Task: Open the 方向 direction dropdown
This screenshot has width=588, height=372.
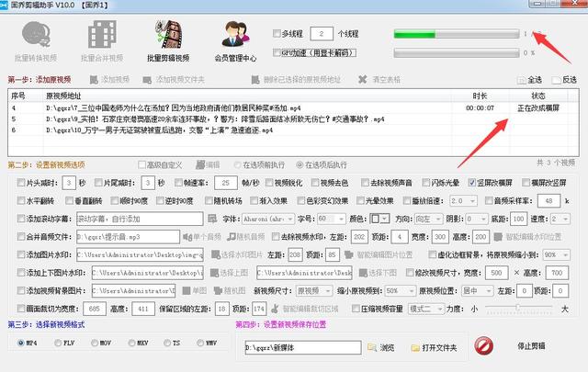Action: click(x=429, y=219)
